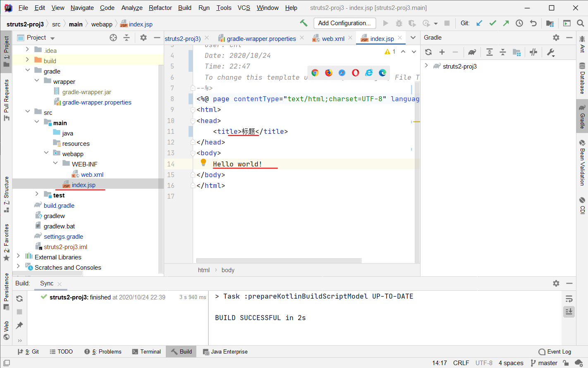The width and height of the screenshot is (588, 368).
Task: Toggle the Structure tool window stripe button
Action: 6,194
